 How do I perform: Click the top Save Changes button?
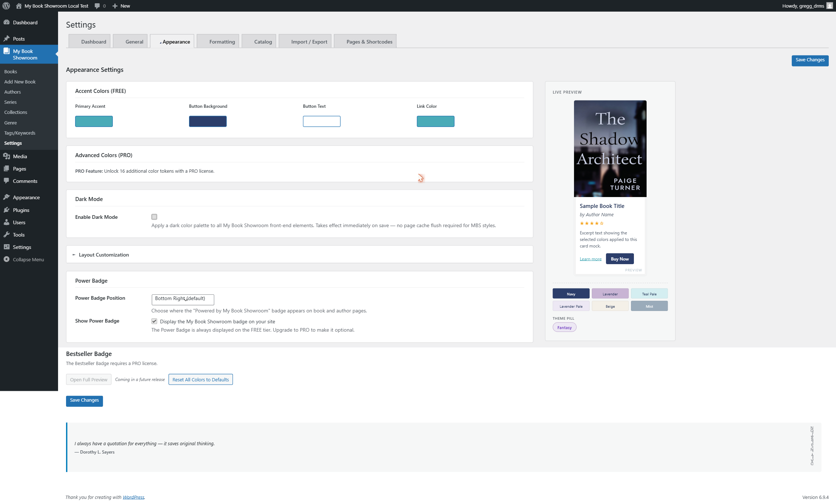tap(810, 60)
